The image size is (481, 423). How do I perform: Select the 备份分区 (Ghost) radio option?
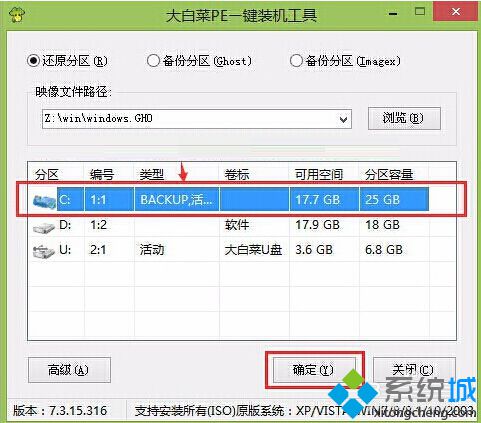click(x=199, y=61)
